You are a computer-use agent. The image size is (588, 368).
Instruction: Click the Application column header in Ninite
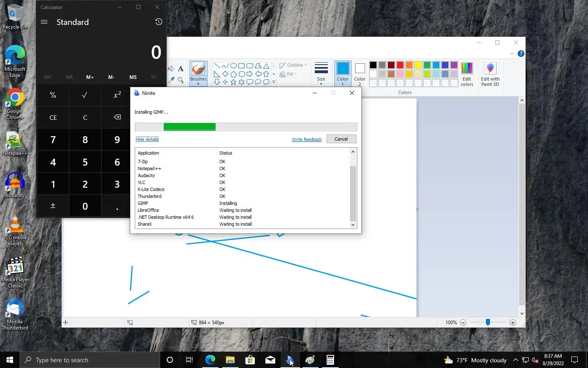click(x=176, y=153)
